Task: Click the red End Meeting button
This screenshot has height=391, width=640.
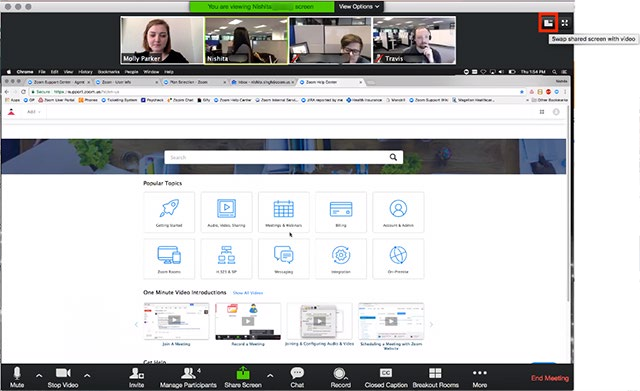Action: click(550, 378)
